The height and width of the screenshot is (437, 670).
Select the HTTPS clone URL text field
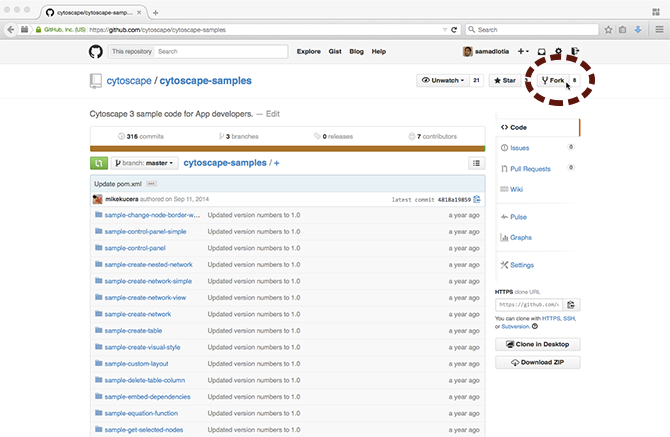[x=529, y=305]
